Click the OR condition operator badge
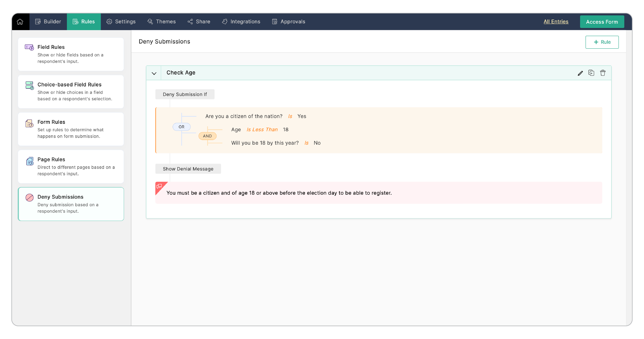 [x=181, y=127]
